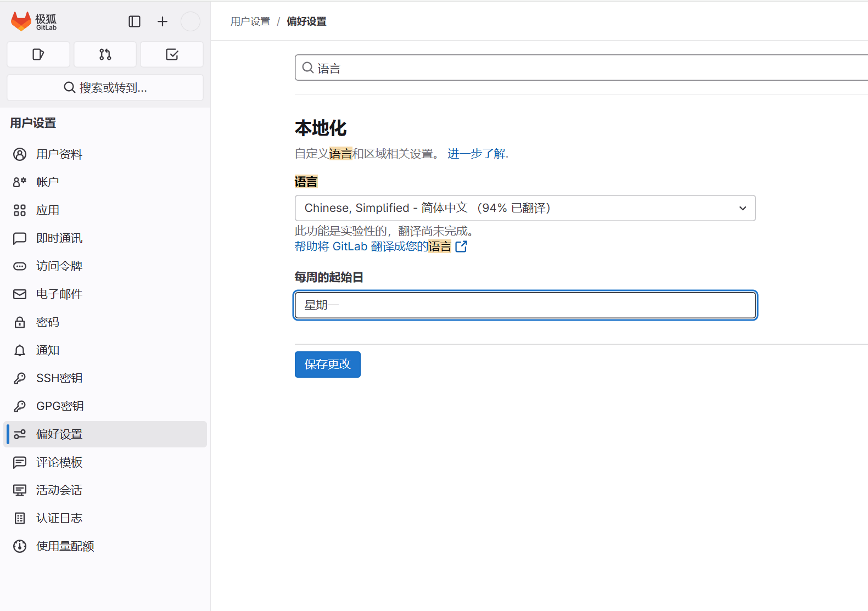Open 应用 in the sidebar
This screenshot has width=868, height=611.
pos(105,210)
